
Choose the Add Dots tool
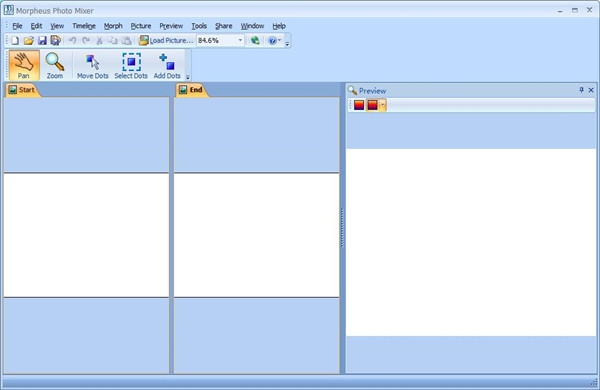pos(167,65)
